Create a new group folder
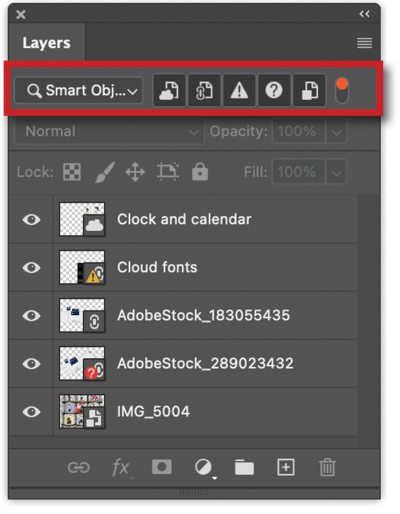The width and height of the screenshot is (400, 514). click(x=244, y=467)
